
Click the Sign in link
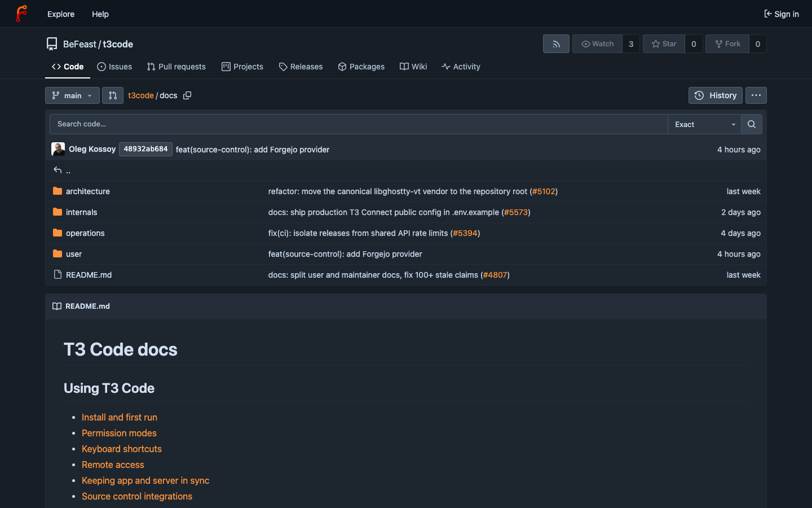(782, 14)
